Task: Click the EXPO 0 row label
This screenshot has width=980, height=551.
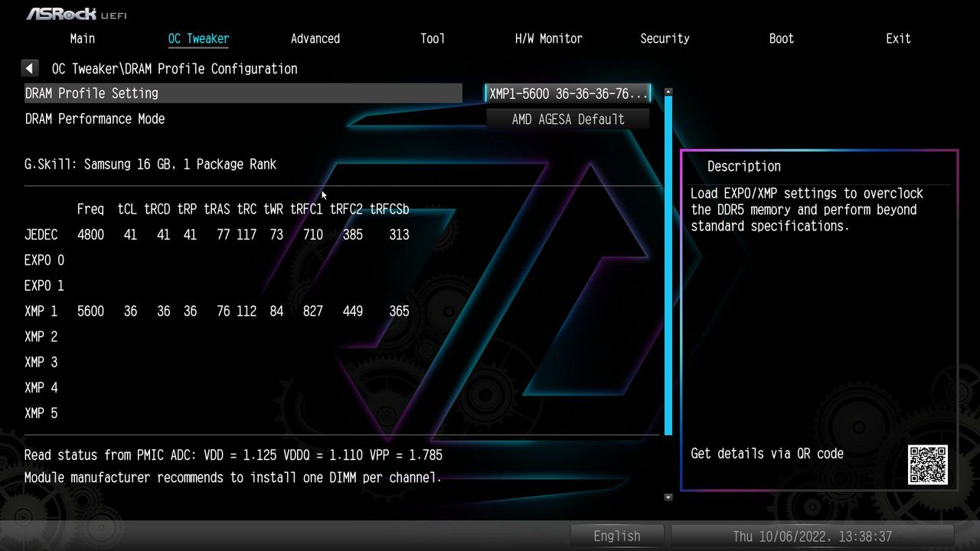Action: click(44, 260)
